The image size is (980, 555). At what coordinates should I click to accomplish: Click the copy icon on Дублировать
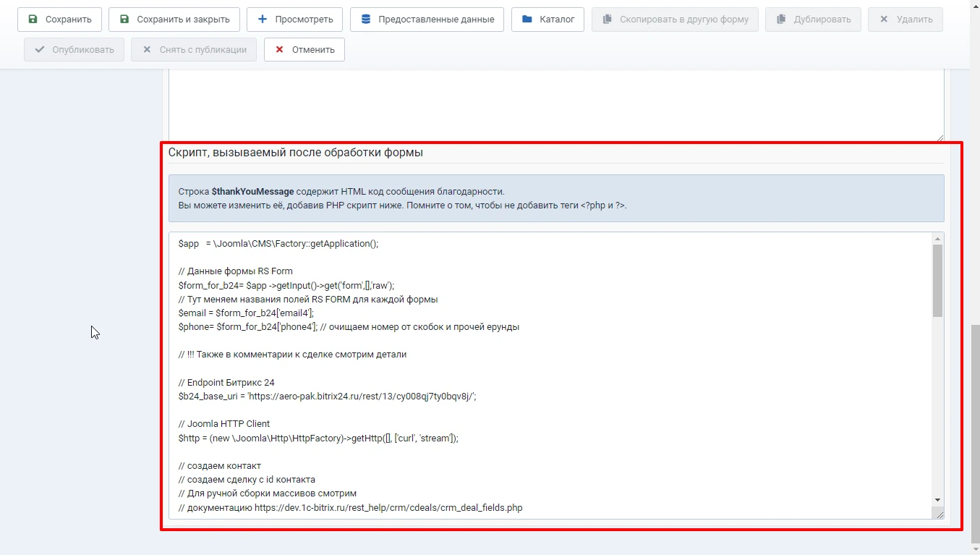(781, 20)
